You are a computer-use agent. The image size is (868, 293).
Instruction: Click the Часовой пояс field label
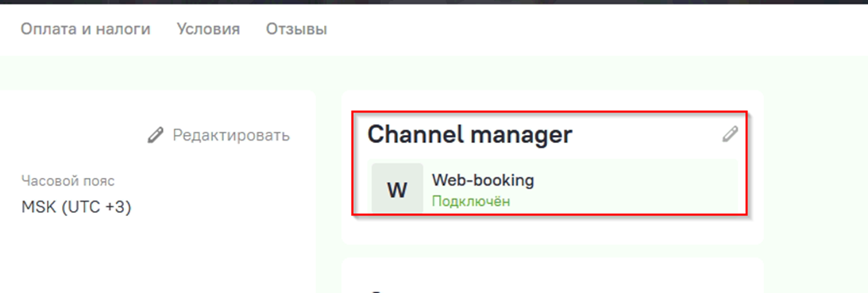(x=68, y=181)
